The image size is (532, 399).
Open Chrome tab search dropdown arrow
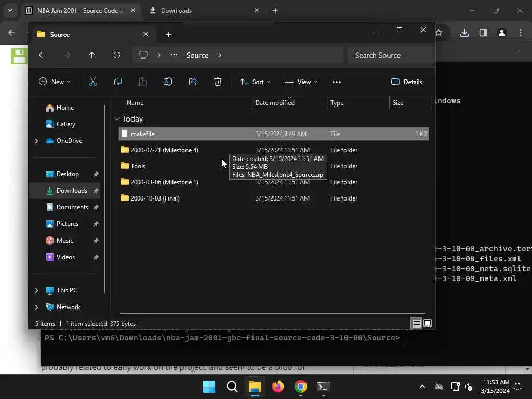coord(10,10)
